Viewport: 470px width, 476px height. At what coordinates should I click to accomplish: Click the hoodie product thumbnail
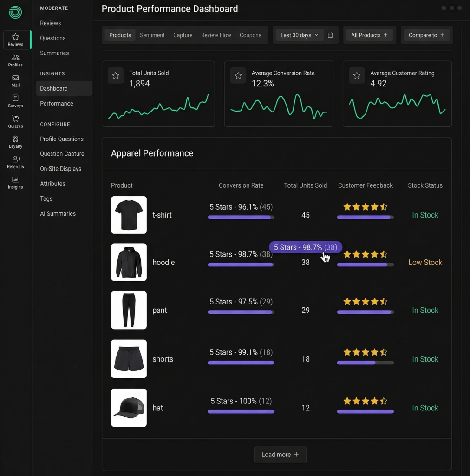129,262
